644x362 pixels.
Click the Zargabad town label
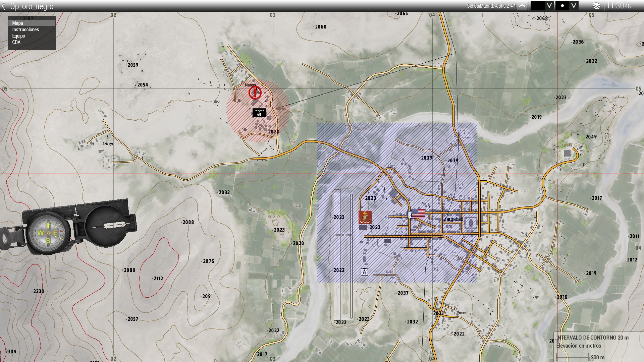tap(453, 219)
